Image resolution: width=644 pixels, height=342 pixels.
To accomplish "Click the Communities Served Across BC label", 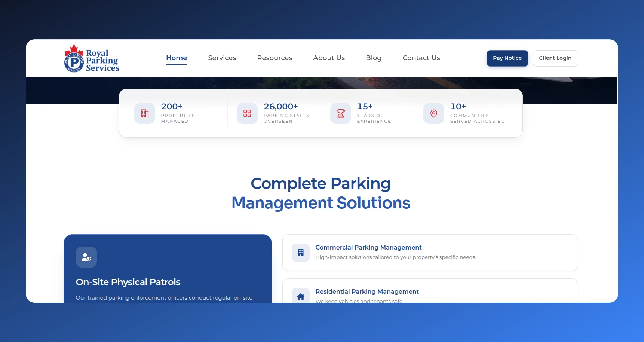I will (478, 118).
